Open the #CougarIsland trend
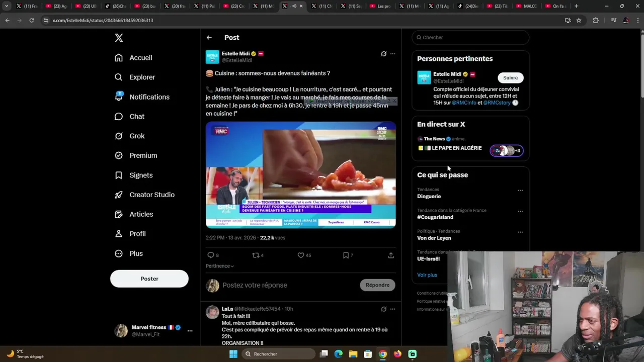Image resolution: width=644 pixels, height=362 pixels. [x=435, y=217]
